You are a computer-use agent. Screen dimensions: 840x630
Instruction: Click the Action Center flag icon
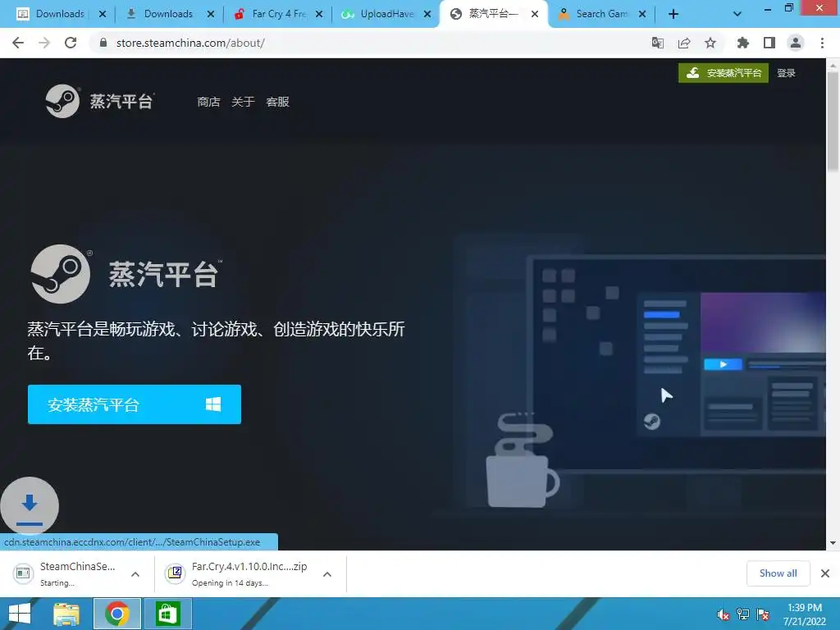click(763, 614)
